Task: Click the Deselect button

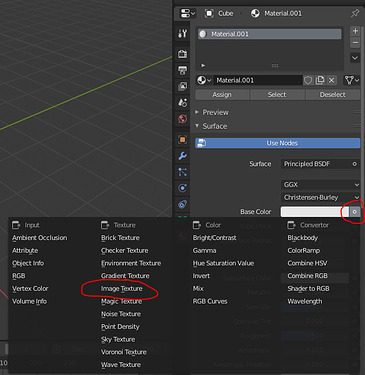Action: pos(333,95)
